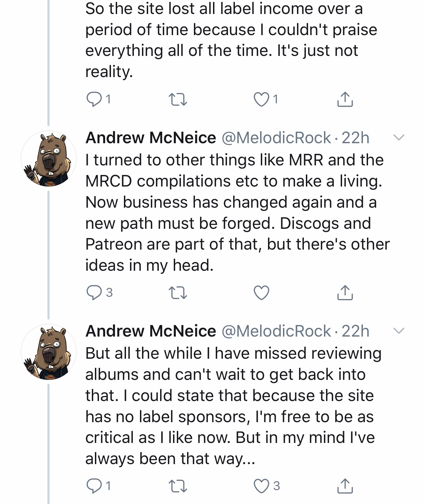Open beaver avatar on 'missed reviewing albums' tweet

pos(49,352)
